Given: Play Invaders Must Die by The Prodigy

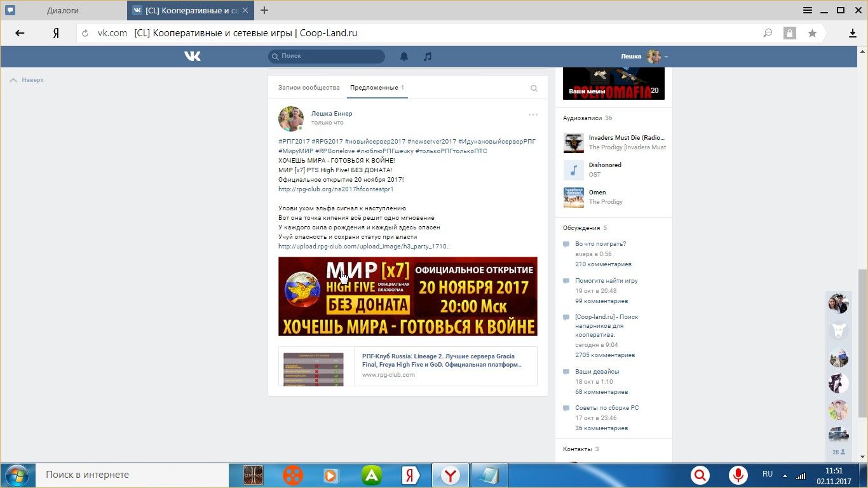Looking at the screenshot, I should pos(573,142).
